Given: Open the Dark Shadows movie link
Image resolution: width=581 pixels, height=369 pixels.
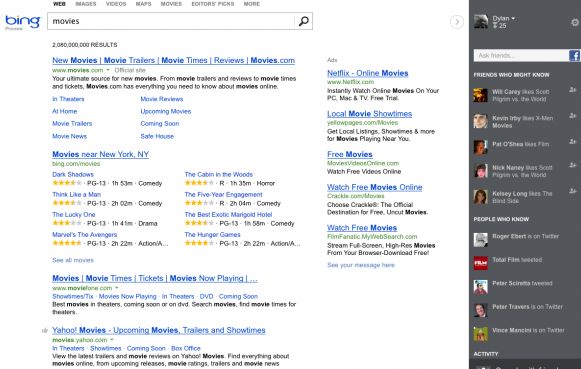Looking at the screenshot, I should click(73, 174).
